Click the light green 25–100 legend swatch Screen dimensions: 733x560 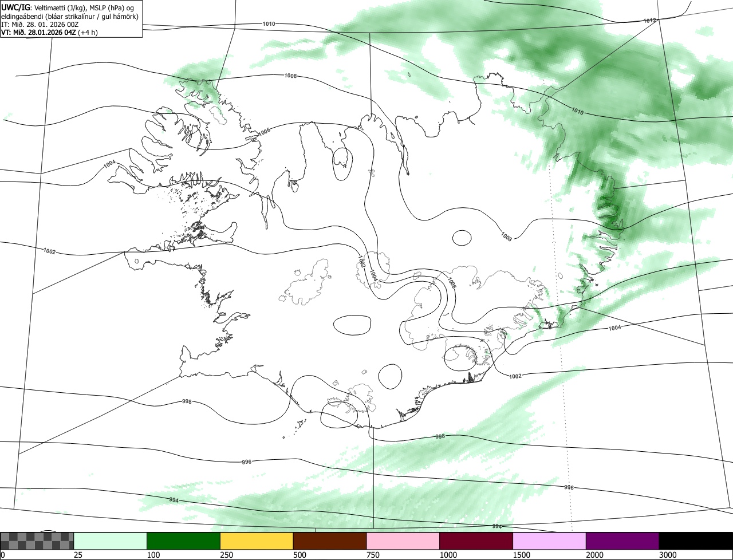(x=111, y=541)
